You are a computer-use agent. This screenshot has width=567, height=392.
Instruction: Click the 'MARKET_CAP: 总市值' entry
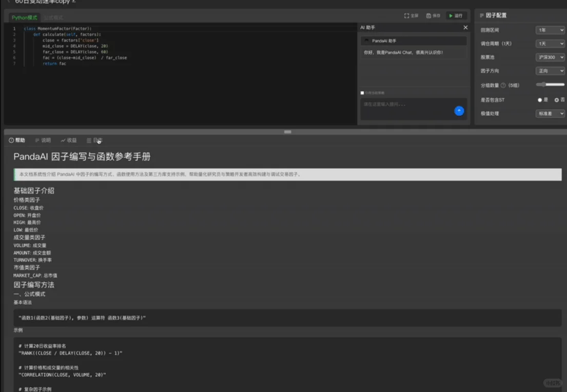point(35,276)
